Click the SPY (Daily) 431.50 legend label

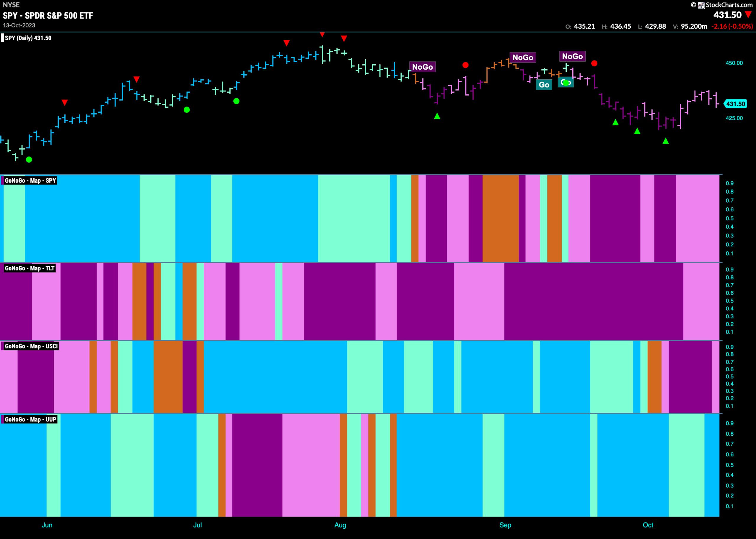point(28,38)
